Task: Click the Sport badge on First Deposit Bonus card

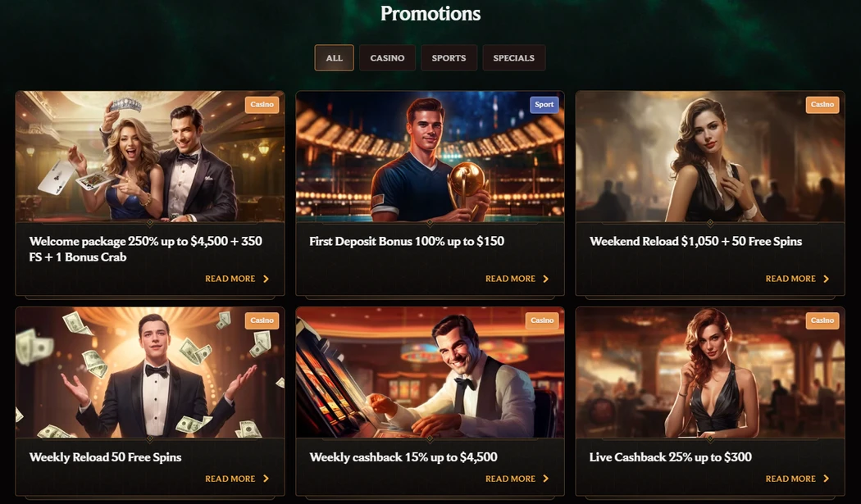Action: tap(544, 104)
